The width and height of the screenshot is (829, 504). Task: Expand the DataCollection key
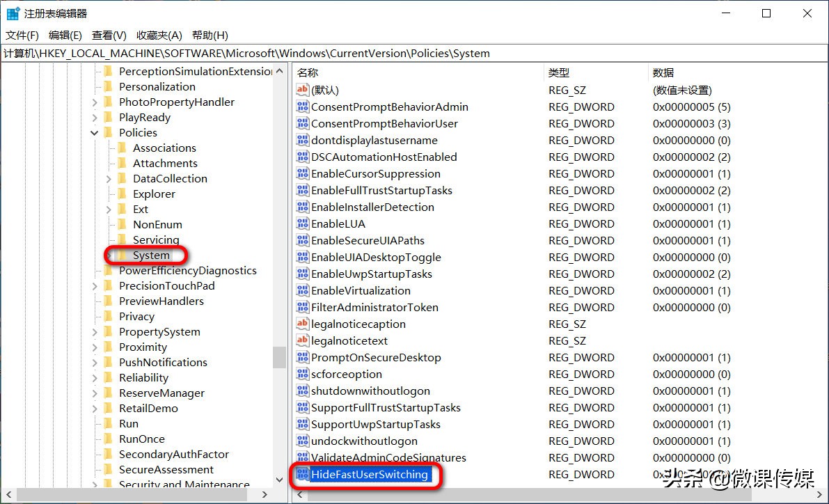[109, 179]
